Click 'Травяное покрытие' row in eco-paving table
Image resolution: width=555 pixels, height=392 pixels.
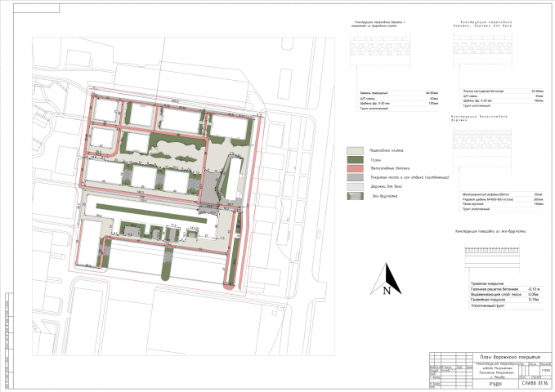tap(507, 283)
